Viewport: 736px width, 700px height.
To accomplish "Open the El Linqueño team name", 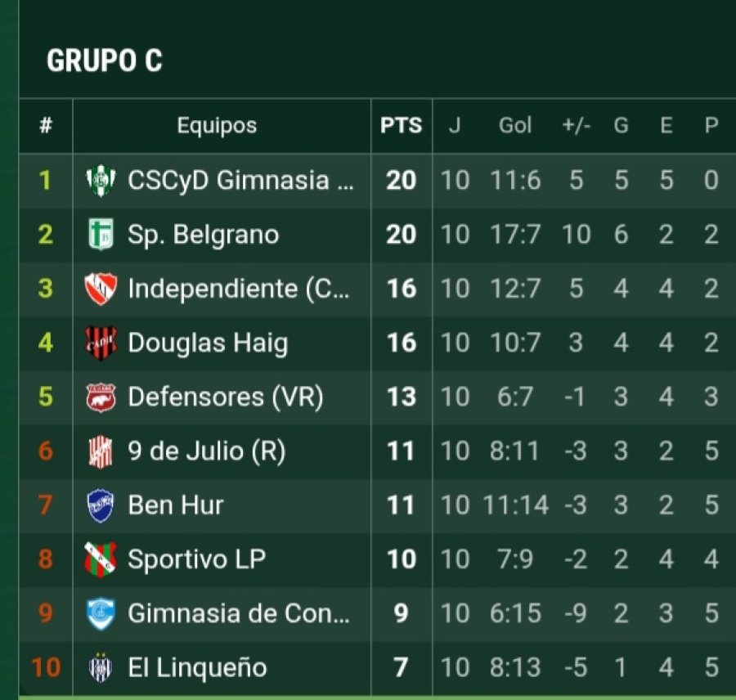I will (x=197, y=667).
